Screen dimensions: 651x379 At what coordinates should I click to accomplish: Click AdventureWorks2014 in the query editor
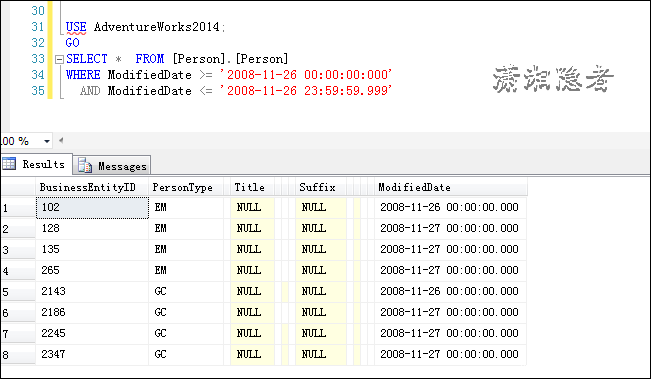click(x=157, y=27)
